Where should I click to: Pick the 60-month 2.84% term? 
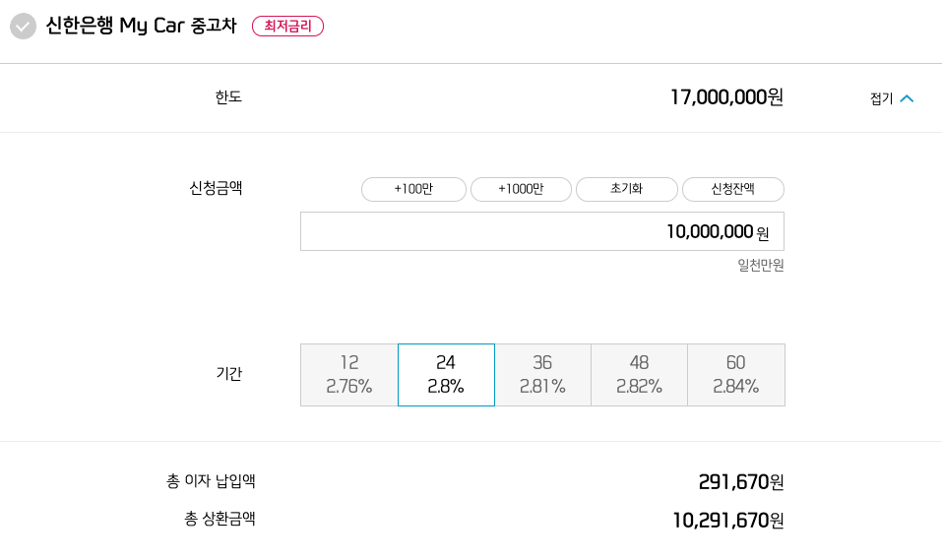pyautogui.click(x=736, y=375)
